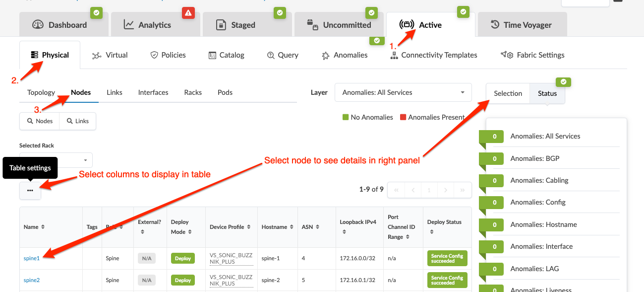Open the Catalog sub-tab
The height and width of the screenshot is (292, 644).
pos(227,55)
